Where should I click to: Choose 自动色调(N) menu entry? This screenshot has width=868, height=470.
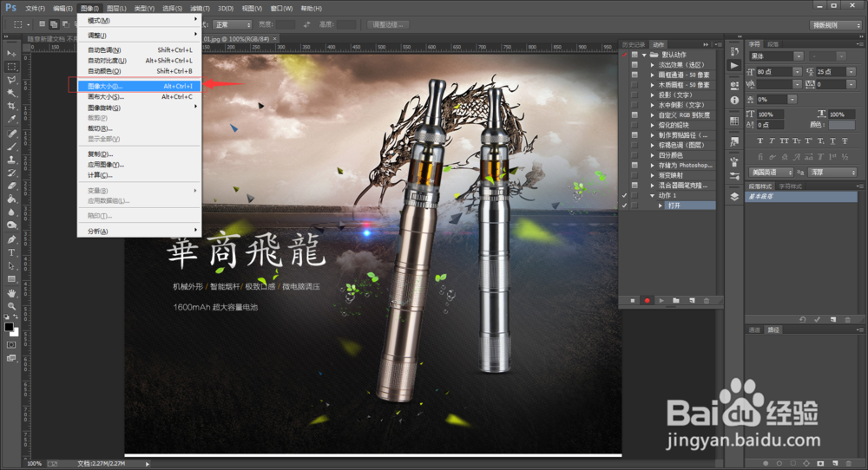coord(139,49)
